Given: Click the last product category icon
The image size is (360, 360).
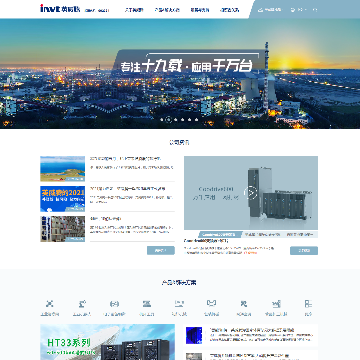Looking at the screenshot, I should (x=308, y=304).
